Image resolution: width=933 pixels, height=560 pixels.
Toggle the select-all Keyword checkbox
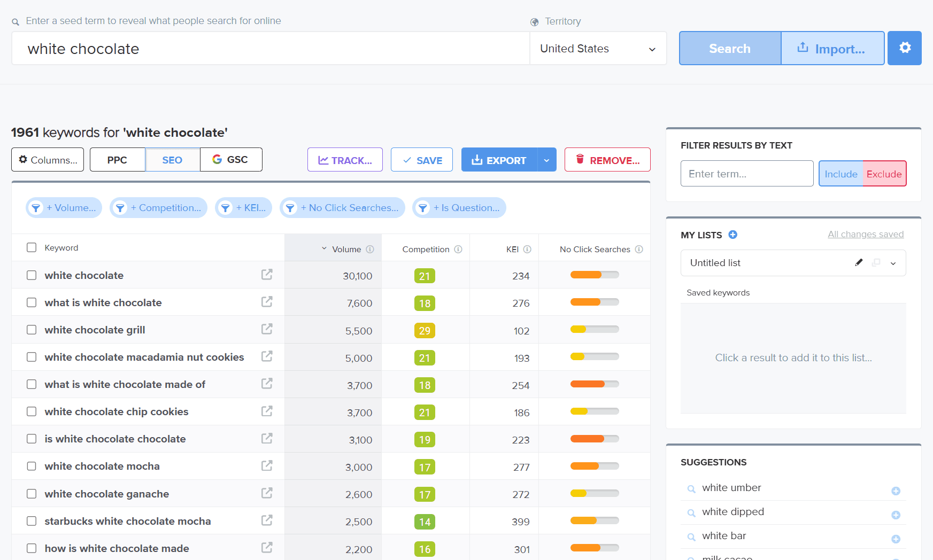(x=32, y=247)
